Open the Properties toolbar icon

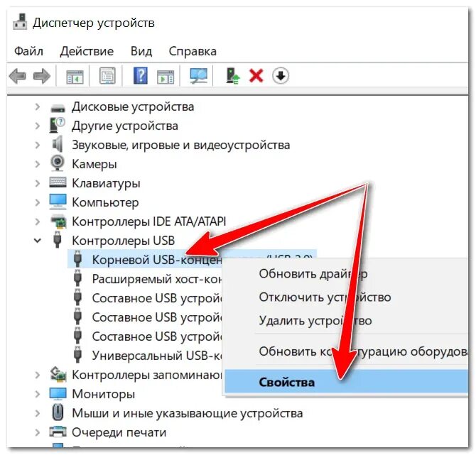click(x=107, y=75)
